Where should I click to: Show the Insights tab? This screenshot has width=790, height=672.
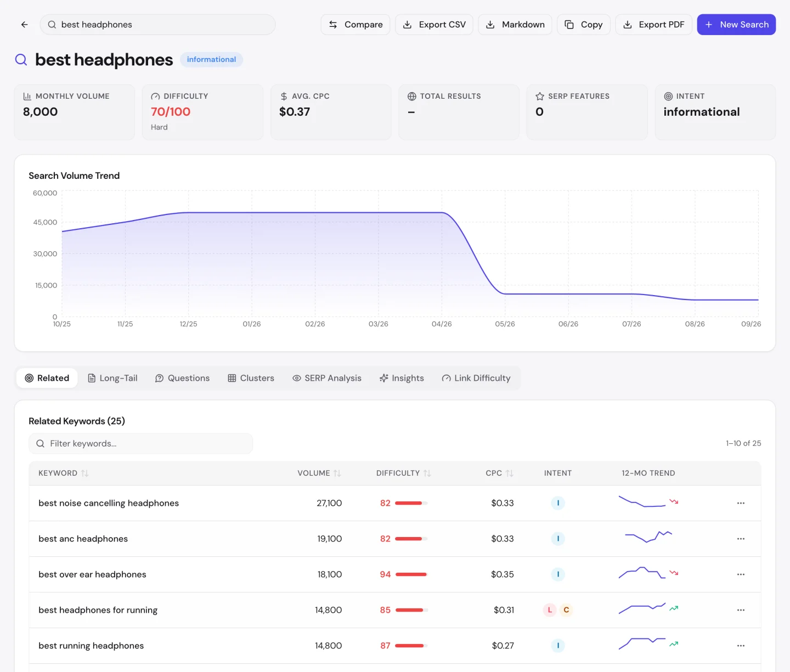402,378
